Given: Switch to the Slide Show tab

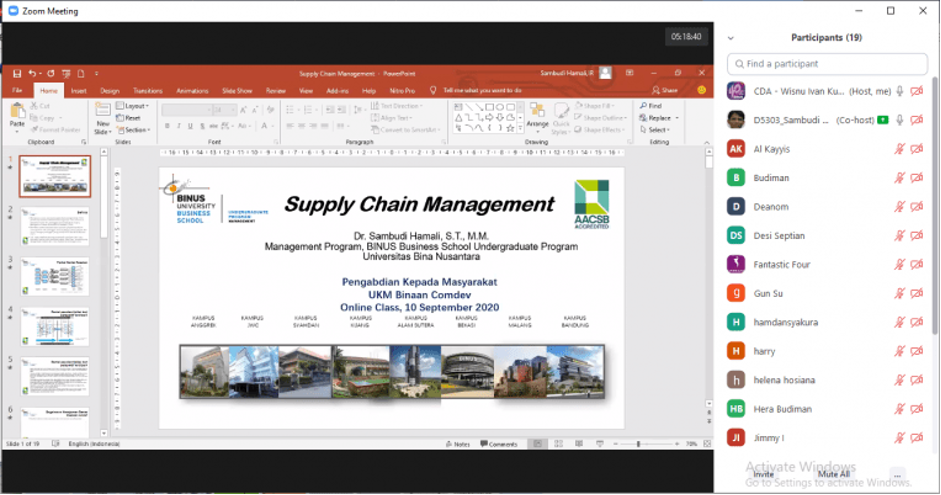Looking at the screenshot, I should click(x=237, y=91).
